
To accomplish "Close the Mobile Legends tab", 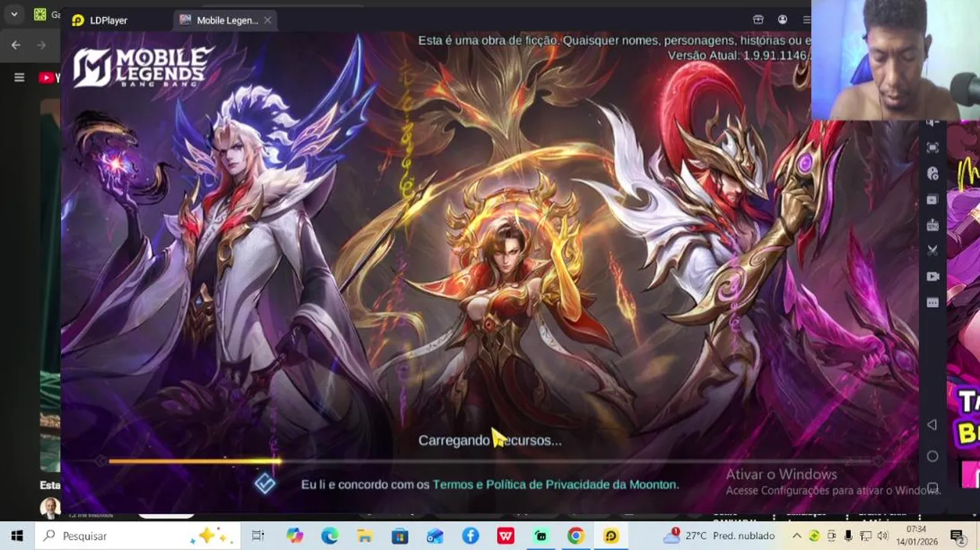I will (268, 20).
